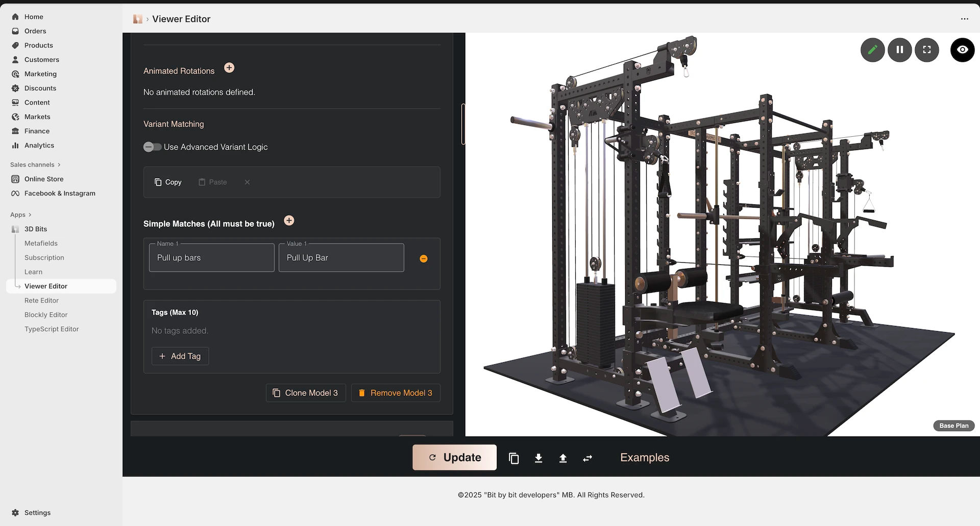Upload a viewer configuration
The height and width of the screenshot is (526, 980).
pyautogui.click(x=562, y=458)
